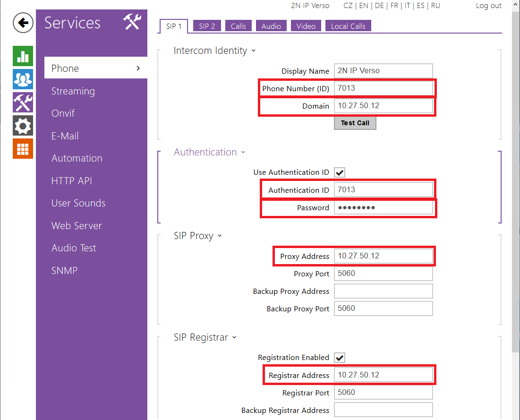Open the blue Directory users icon
520x420 pixels.
pyautogui.click(x=23, y=79)
